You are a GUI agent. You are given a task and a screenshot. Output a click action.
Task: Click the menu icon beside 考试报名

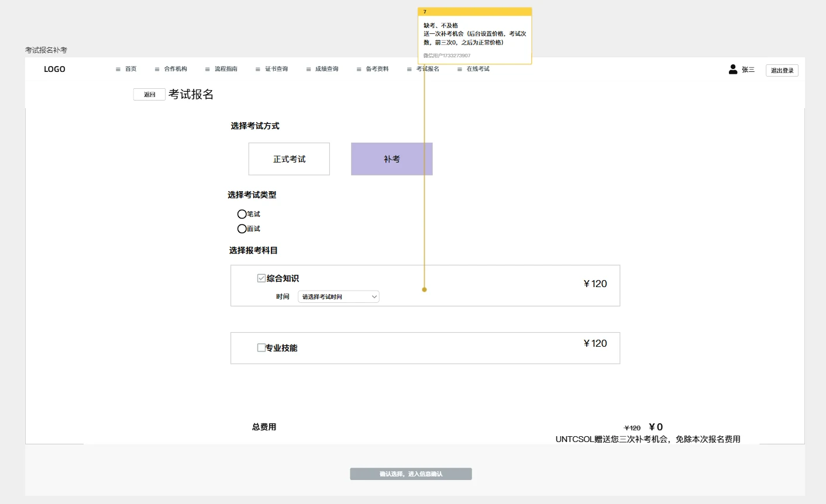pos(409,69)
